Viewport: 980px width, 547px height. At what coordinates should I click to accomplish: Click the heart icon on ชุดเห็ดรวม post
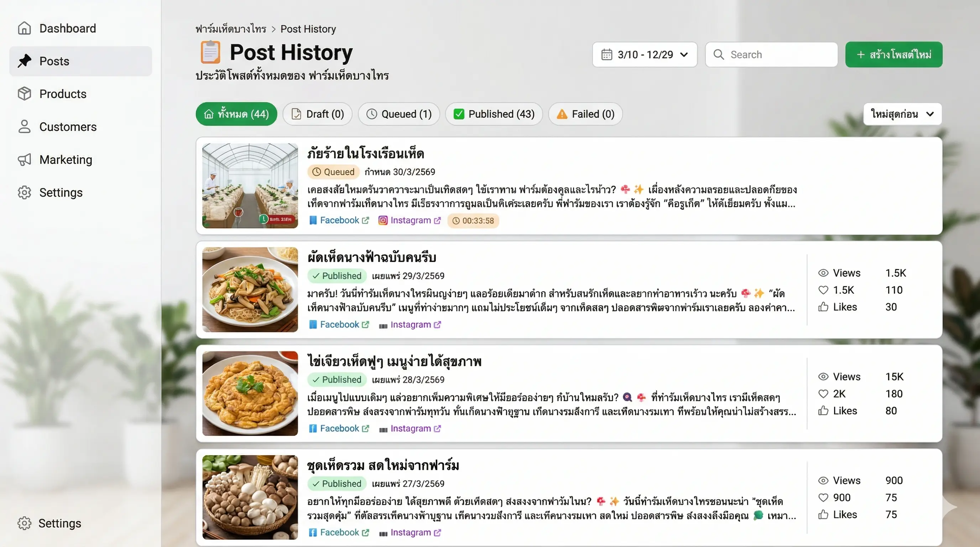[823, 497]
